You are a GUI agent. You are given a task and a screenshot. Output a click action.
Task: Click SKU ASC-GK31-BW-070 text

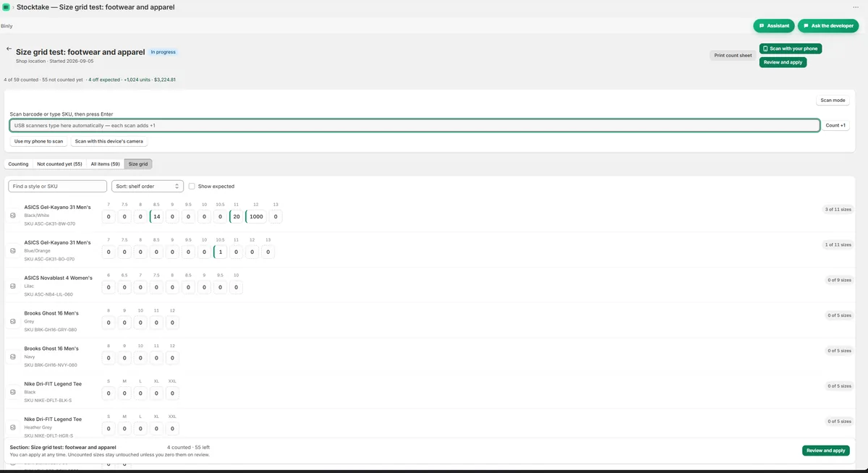point(49,224)
